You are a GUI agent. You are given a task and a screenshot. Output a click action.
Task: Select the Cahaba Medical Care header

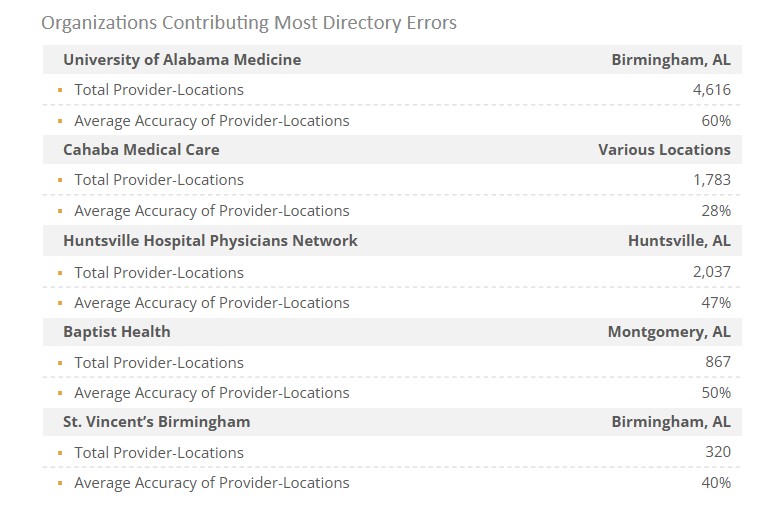141,149
